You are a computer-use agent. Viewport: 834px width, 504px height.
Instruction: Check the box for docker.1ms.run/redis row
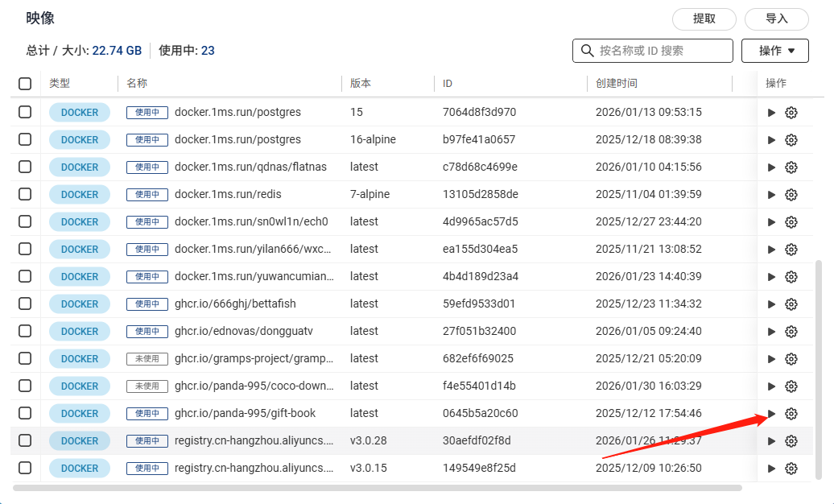tap(25, 195)
